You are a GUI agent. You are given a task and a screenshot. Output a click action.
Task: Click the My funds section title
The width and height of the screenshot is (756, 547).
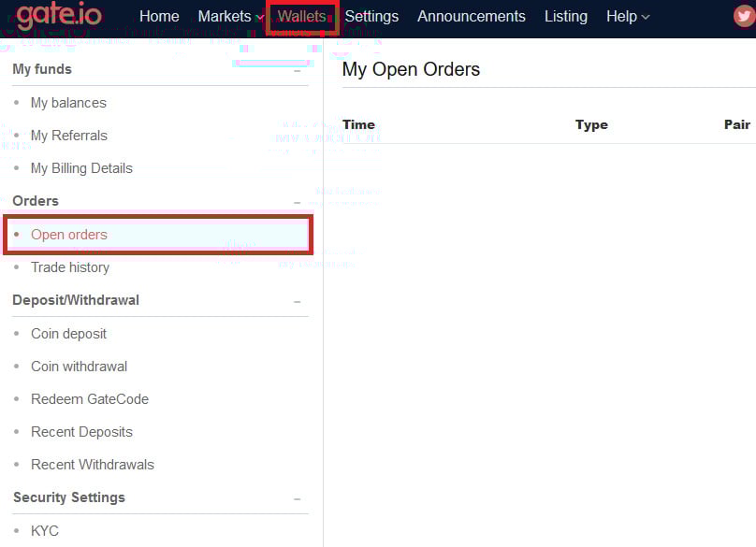click(42, 69)
